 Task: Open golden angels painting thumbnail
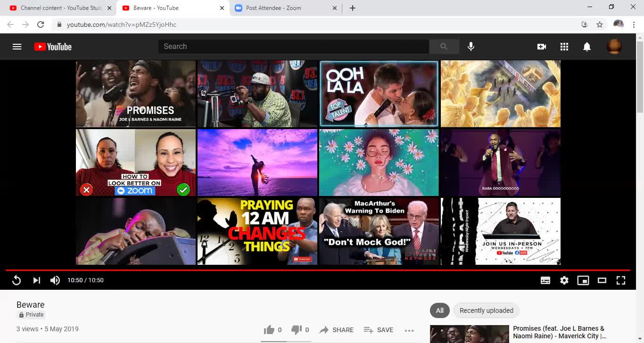click(x=501, y=94)
